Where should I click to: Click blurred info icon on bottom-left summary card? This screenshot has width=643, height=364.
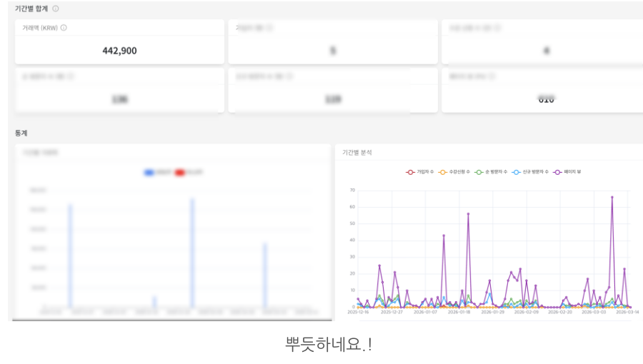(71, 76)
